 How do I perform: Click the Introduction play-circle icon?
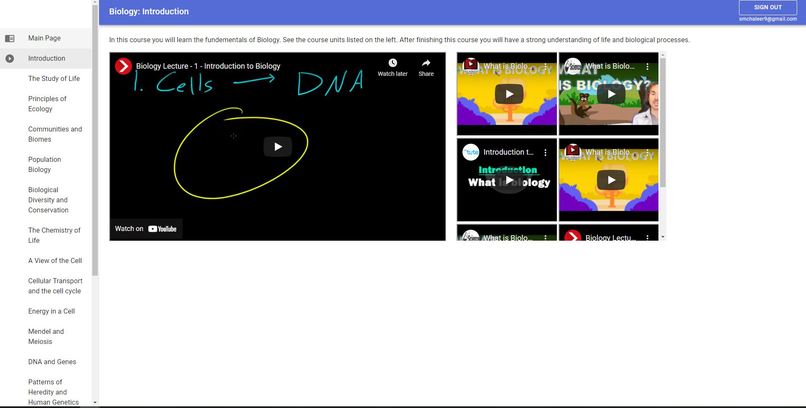pyautogui.click(x=10, y=59)
